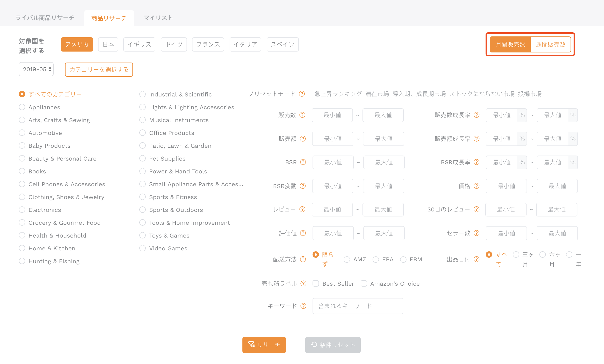Select the Electronics category

[22, 210]
